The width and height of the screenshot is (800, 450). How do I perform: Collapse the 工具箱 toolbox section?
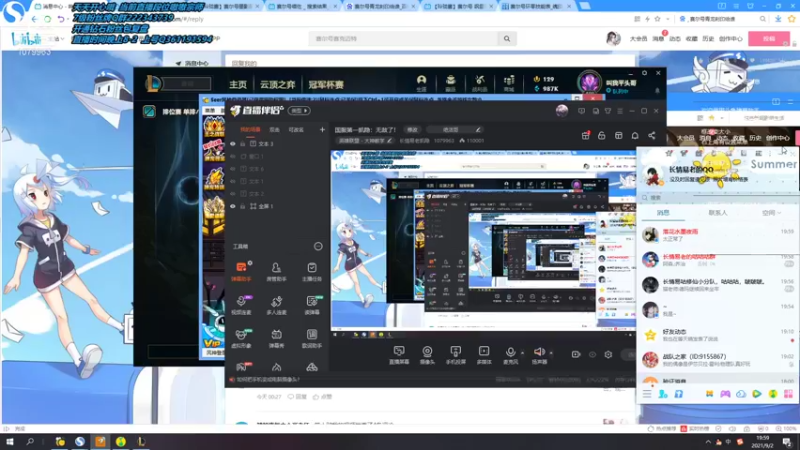[318, 246]
